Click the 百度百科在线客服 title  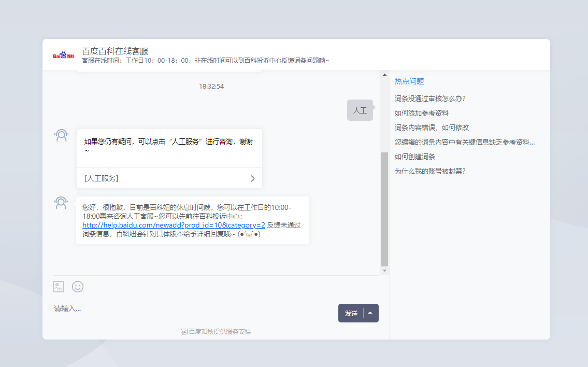pos(115,51)
